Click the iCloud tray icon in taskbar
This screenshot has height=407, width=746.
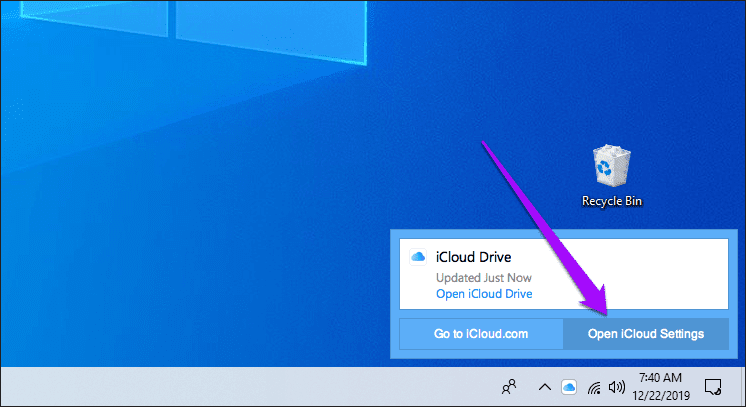click(x=569, y=387)
